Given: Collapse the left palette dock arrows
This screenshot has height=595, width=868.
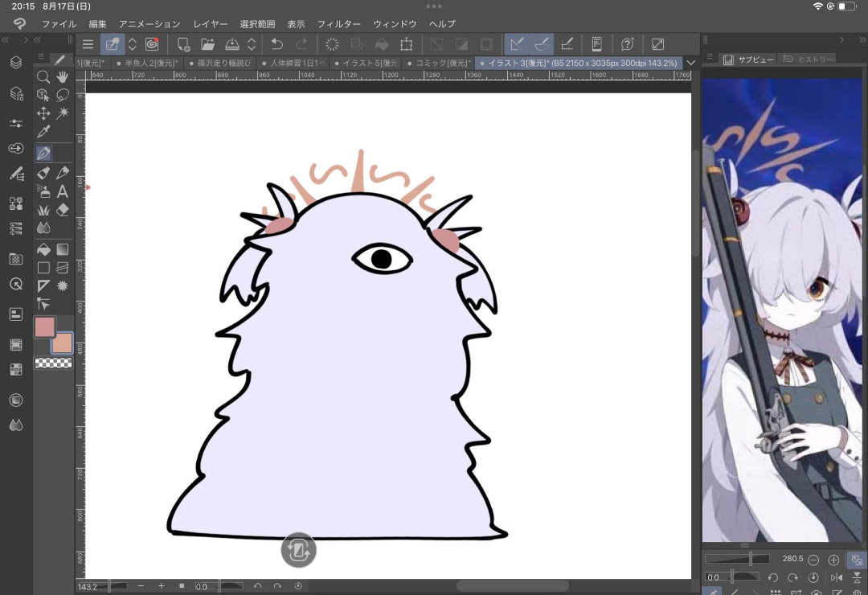Looking at the screenshot, I should (6, 39).
